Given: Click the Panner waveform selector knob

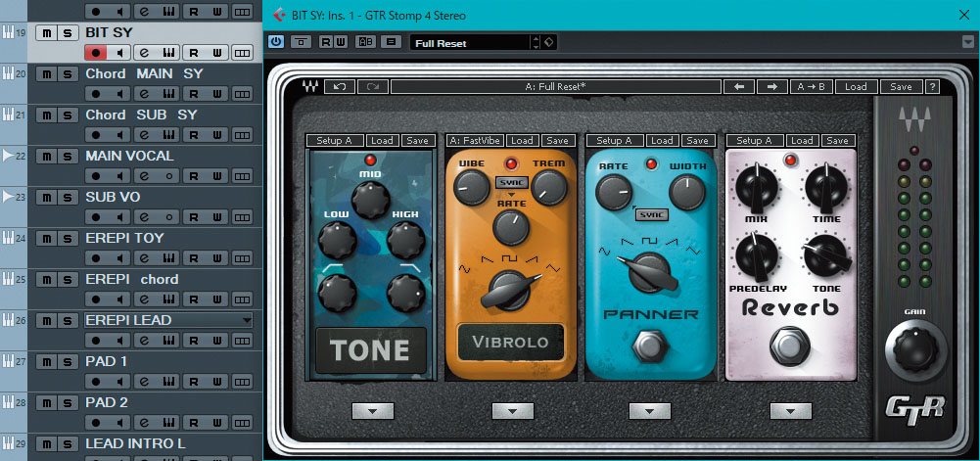Looking at the screenshot, I should click(650, 274).
